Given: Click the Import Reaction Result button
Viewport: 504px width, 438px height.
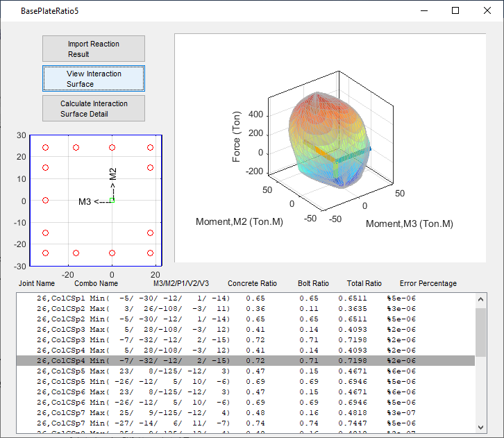Looking at the screenshot, I should coord(94,49).
